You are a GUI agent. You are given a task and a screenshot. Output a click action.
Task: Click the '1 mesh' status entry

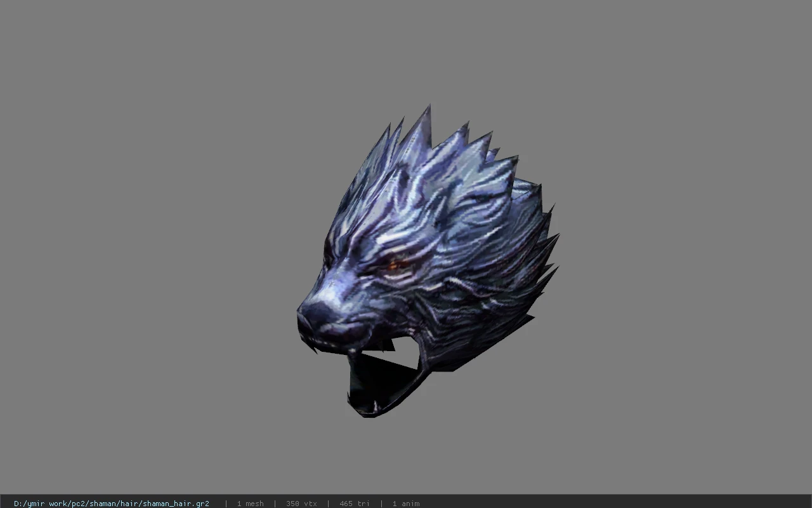click(x=250, y=504)
